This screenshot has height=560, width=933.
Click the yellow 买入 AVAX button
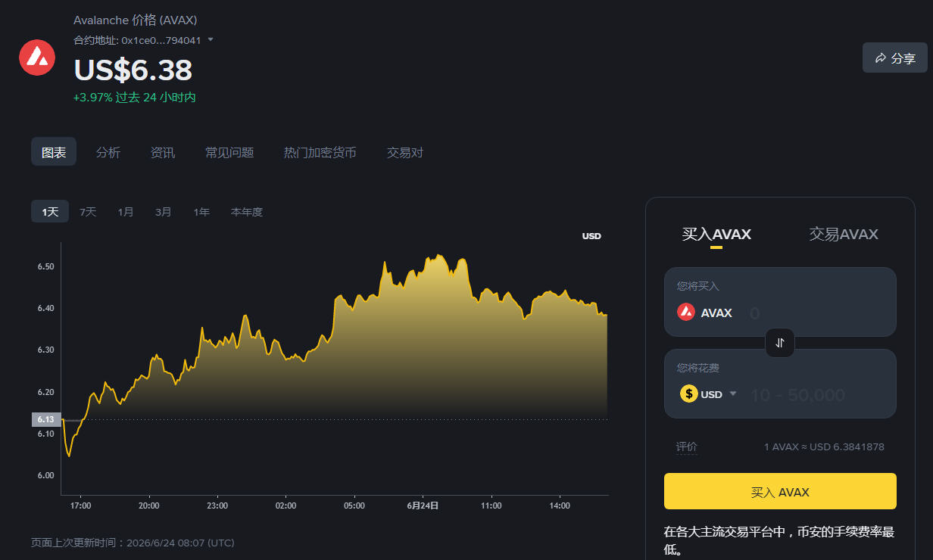(780, 492)
